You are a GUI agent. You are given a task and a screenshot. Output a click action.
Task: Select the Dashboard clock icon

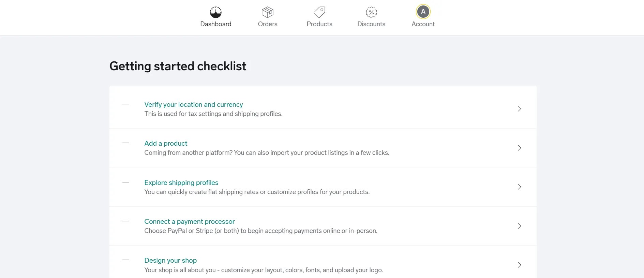[x=215, y=12]
